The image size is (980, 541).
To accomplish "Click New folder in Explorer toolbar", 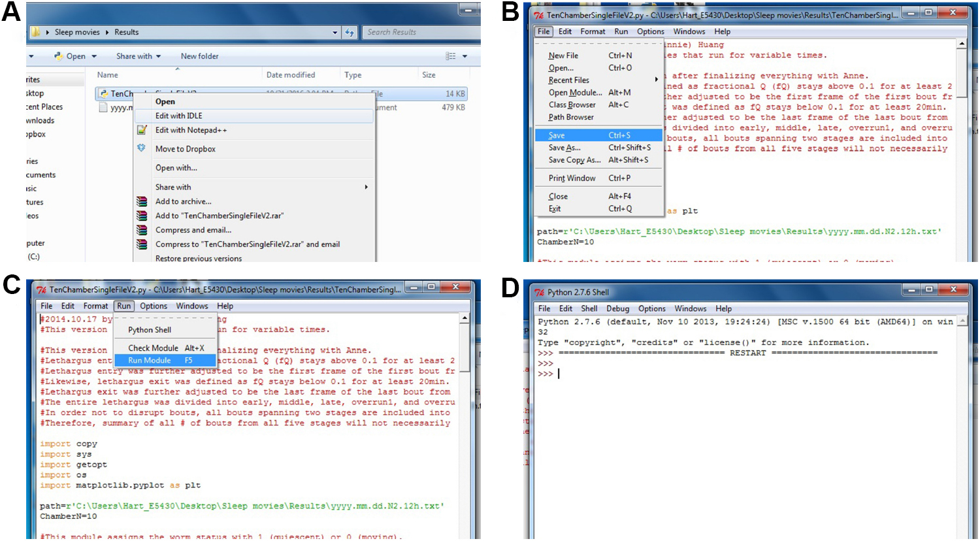I will click(x=200, y=56).
